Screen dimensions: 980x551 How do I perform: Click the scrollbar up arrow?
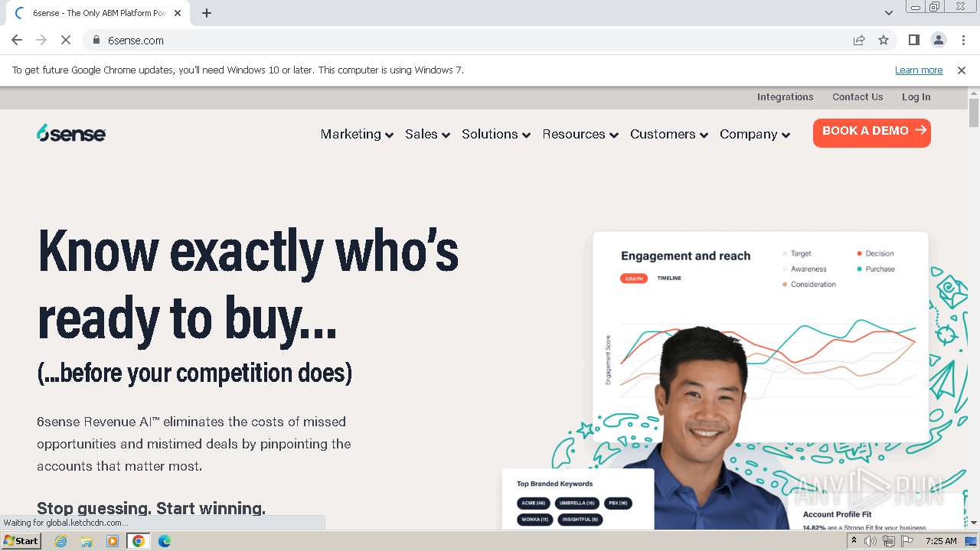[974, 93]
